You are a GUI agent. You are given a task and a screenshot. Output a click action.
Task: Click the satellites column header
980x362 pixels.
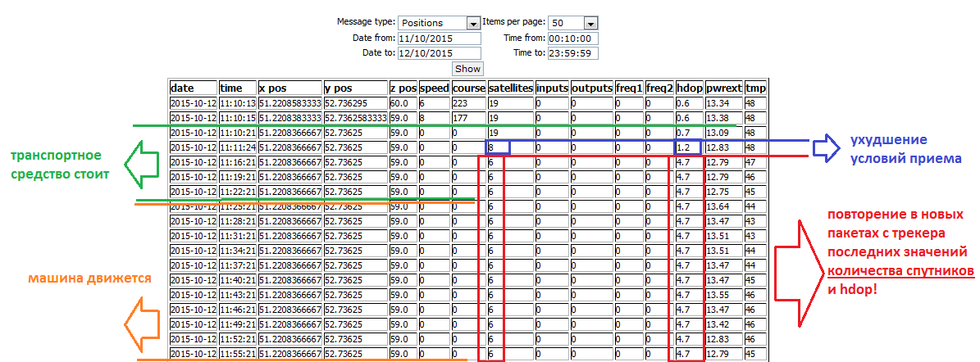[510, 88]
